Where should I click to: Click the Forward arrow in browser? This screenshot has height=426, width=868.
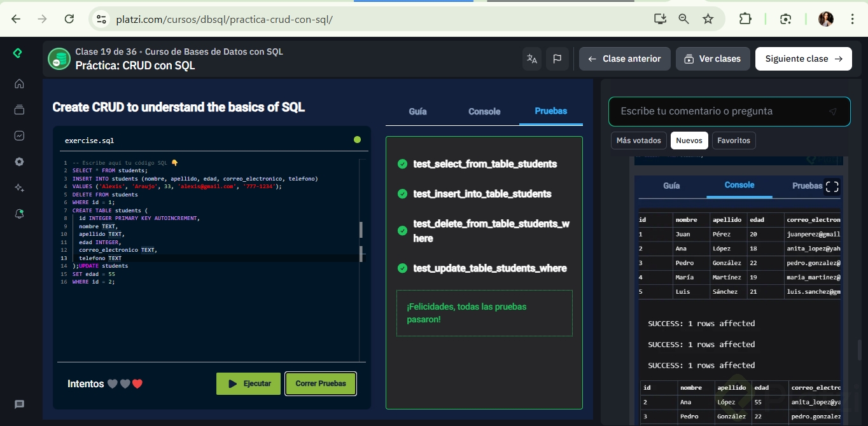click(x=43, y=19)
